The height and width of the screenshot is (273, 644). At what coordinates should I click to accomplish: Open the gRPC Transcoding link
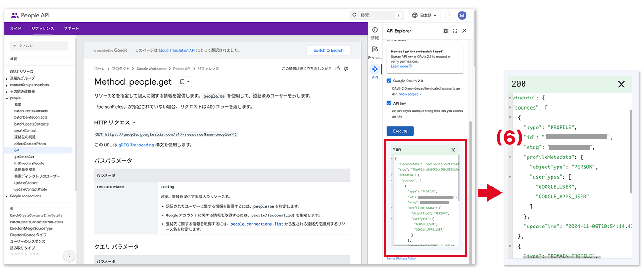tap(136, 145)
